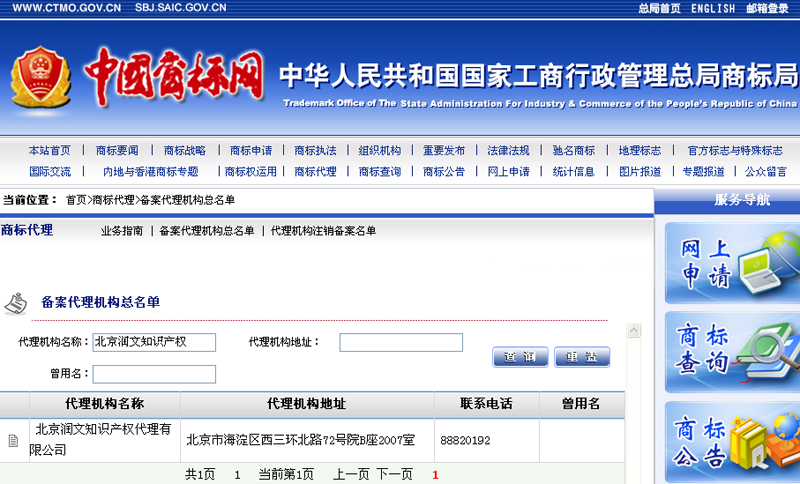The height and width of the screenshot is (484, 800).
Task: Click the notepad icon beside 备案代理机构总名单 heading
Action: [x=16, y=303]
